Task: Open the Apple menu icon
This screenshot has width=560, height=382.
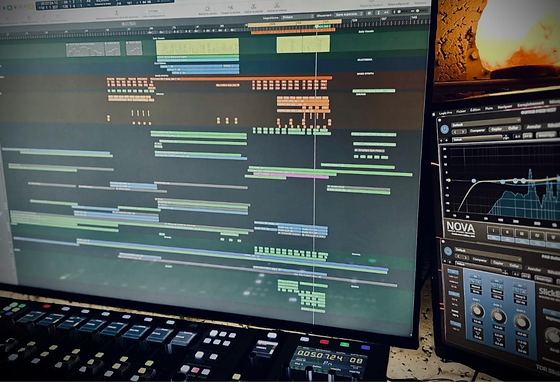Action: 434,114
